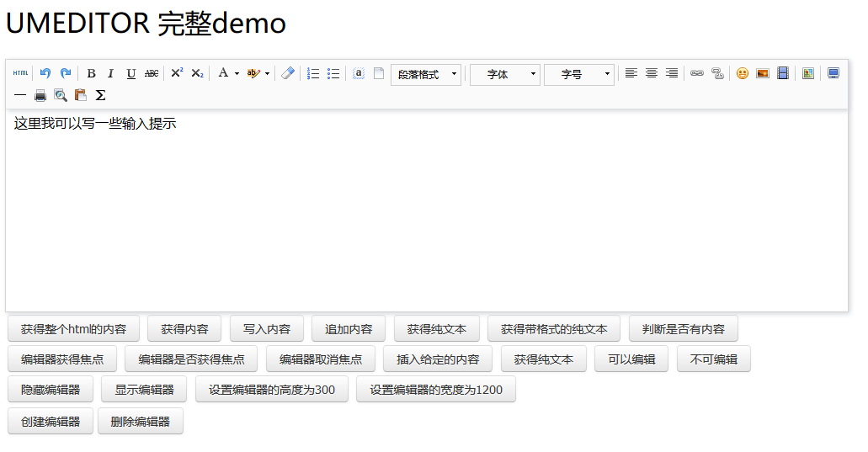Click the 设置编辑器的高度为300 button

(272, 390)
